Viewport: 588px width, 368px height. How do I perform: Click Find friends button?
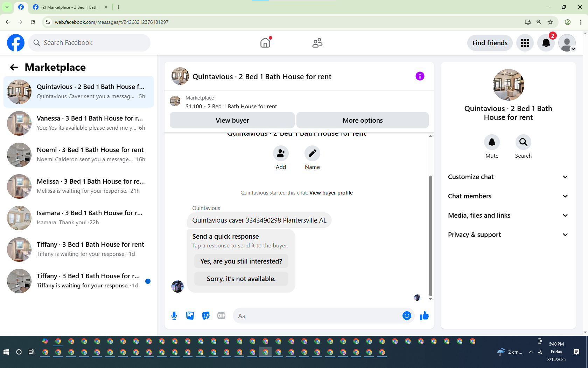pos(490,43)
